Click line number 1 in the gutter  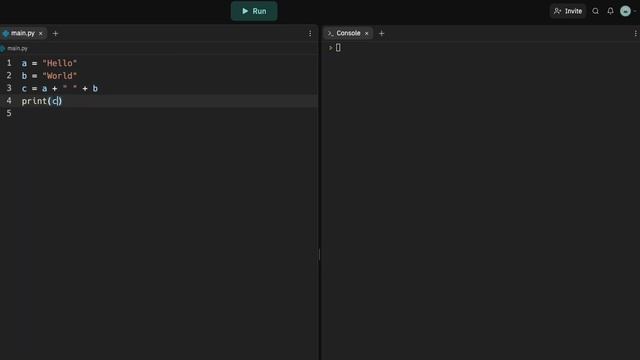9,63
